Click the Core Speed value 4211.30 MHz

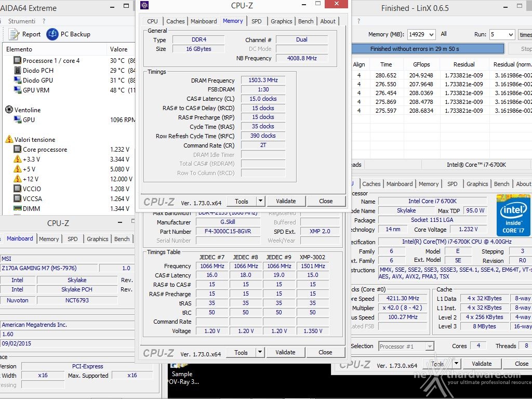[403, 298]
